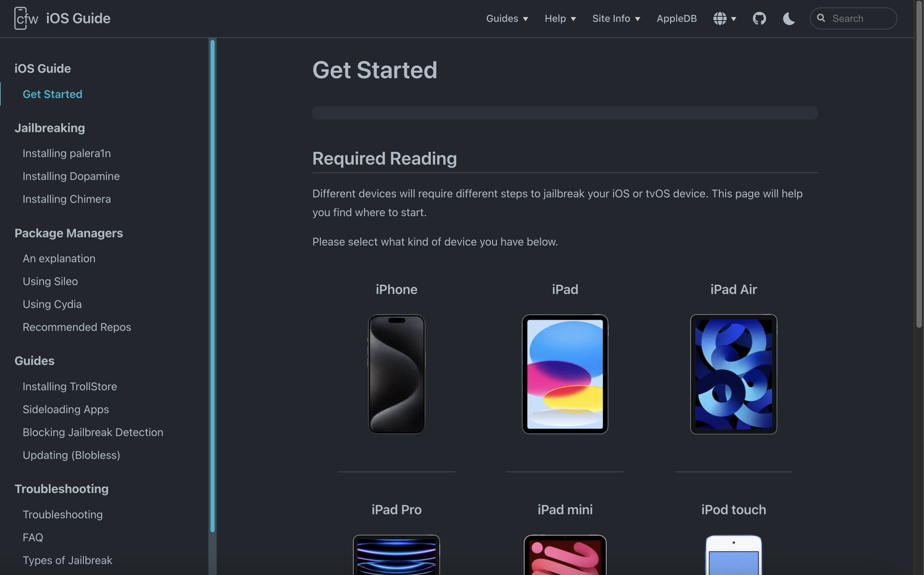This screenshot has width=924, height=575.
Task: Select the iPad Pro device image
Action: click(x=396, y=555)
